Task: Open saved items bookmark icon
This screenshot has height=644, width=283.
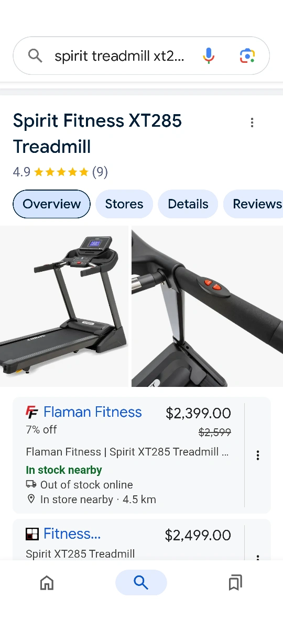Action: click(x=235, y=583)
